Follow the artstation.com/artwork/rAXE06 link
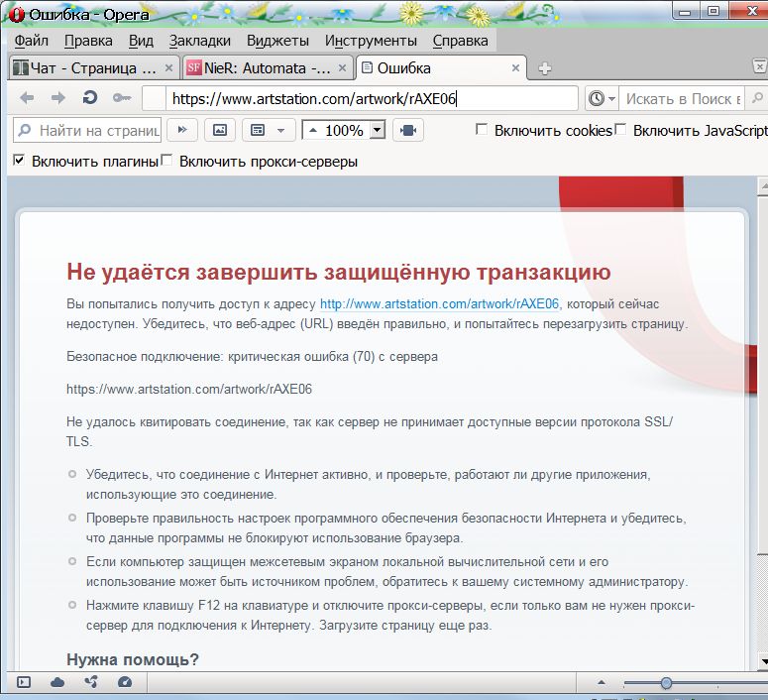The height and width of the screenshot is (700, 768). (x=439, y=303)
